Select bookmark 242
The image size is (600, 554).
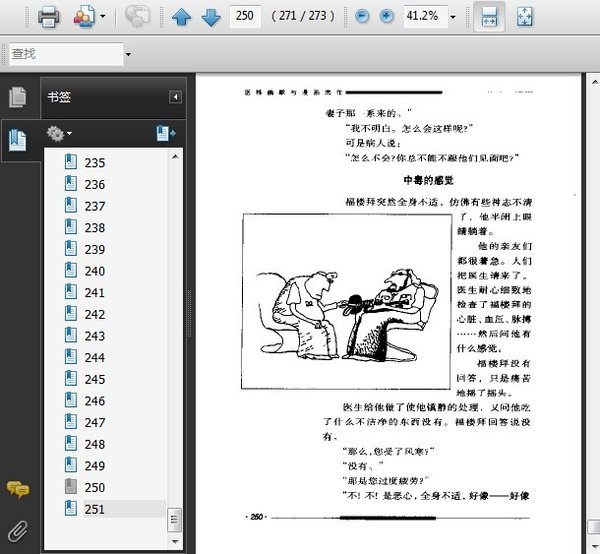[95, 314]
